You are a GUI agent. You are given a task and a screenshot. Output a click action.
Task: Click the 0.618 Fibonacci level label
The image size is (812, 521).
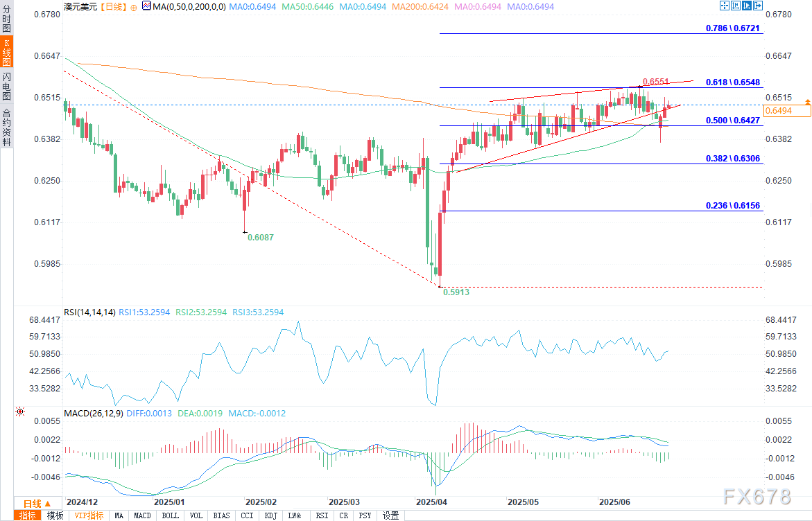pyautogui.click(x=732, y=82)
